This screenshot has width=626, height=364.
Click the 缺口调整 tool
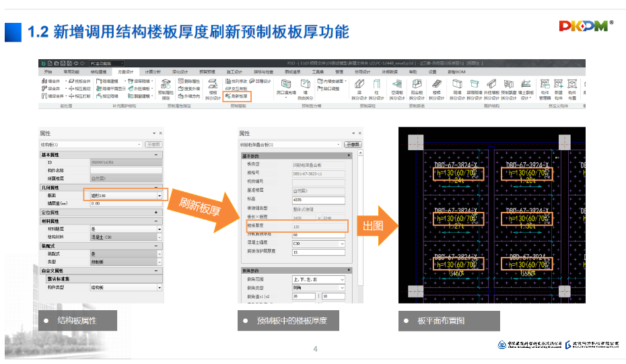[328, 89]
